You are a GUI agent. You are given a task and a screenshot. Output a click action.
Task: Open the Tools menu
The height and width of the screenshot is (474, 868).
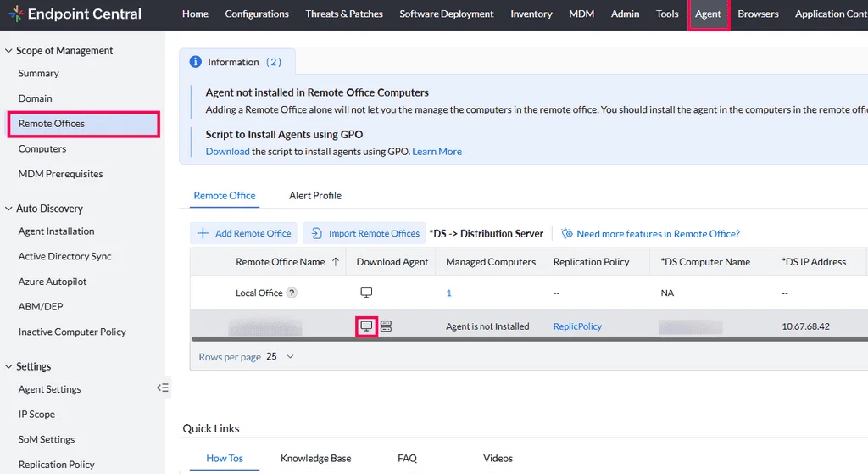pos(667,14)
